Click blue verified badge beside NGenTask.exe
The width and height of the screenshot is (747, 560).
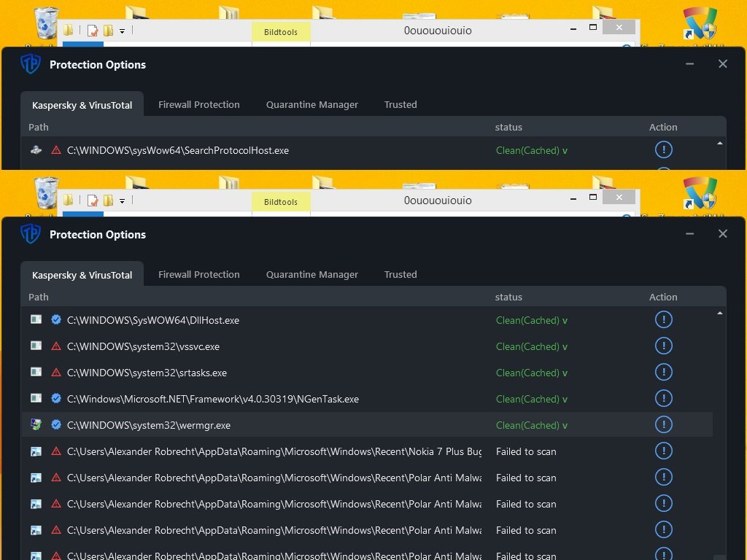pos(56,399)
